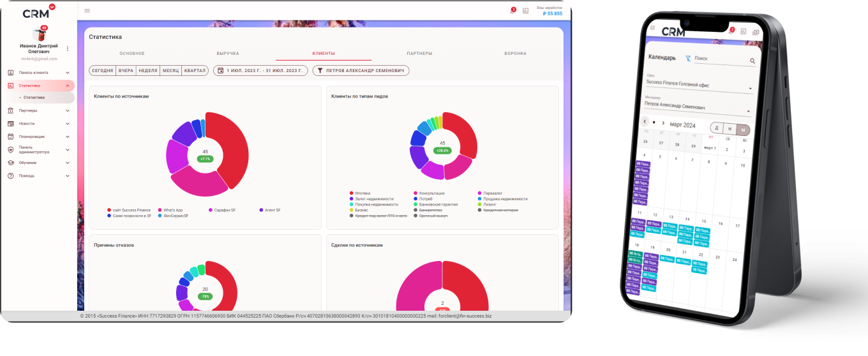Image resolution: width=868 pixels, height=356 pixels.
Task: Open the hamburger menu in the desktop top bar
Action: pos(87,11)
